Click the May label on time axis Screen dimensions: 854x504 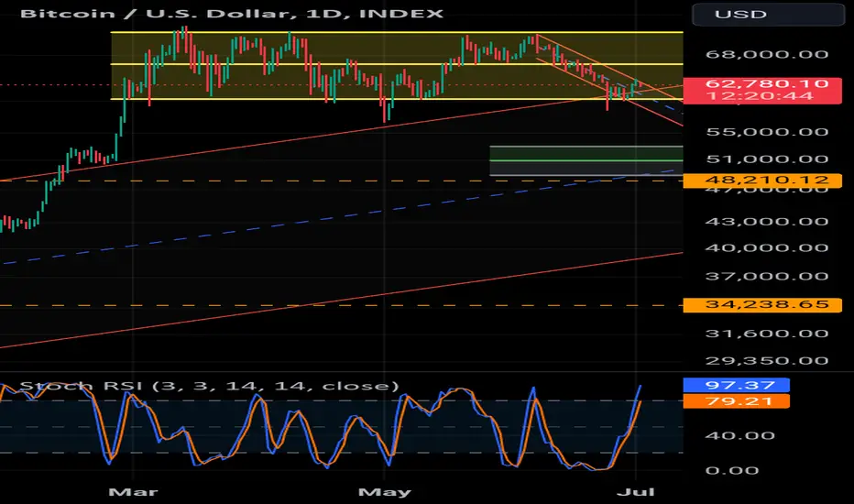[x=385, y=493]
